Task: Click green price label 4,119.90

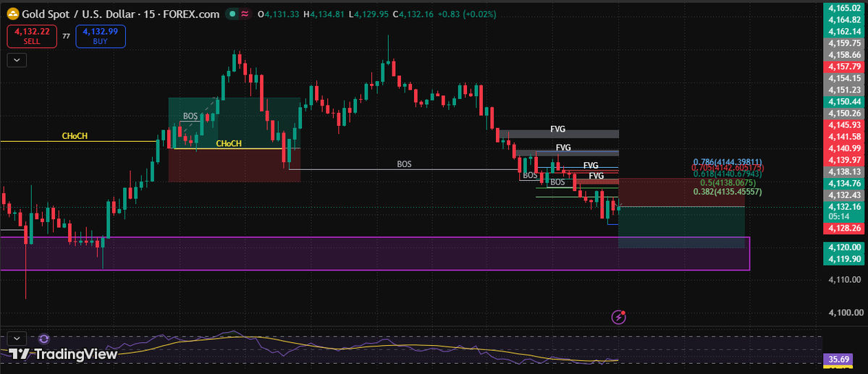Action: click(x=844, y=259)
